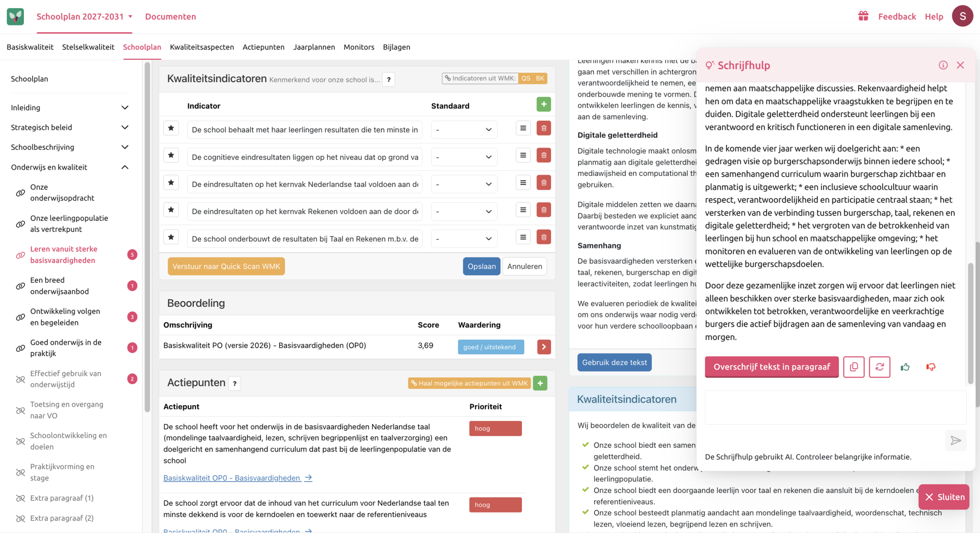Switch to the Basiskwaliteit tab

coord(30,47)
